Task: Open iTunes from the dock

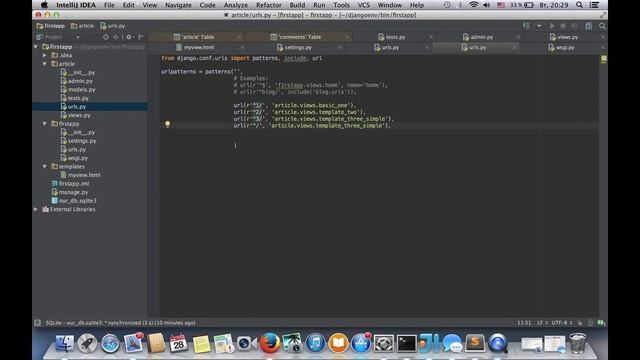Action: tap(315, 343)
